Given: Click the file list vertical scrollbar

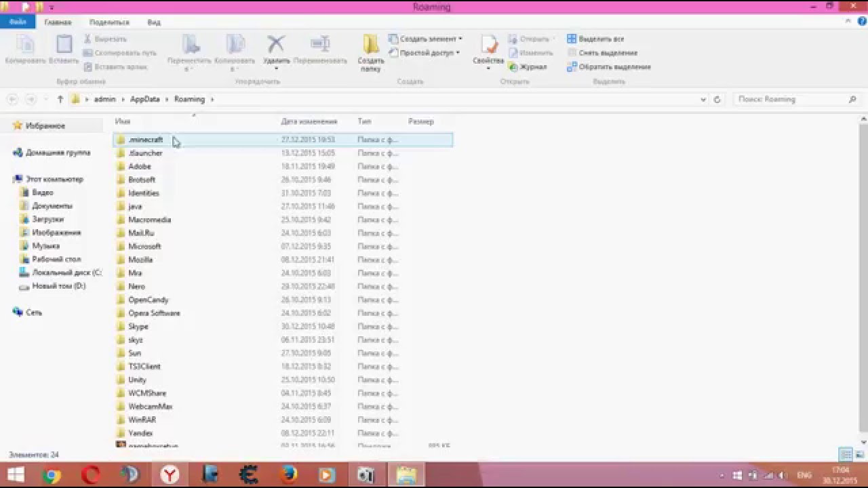Looking at the screenshot, I should (x=863, y=278).
